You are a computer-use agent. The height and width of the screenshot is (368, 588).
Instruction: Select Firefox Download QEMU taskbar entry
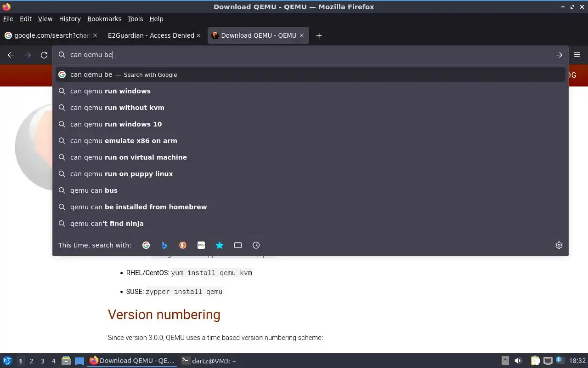(132, 361)
